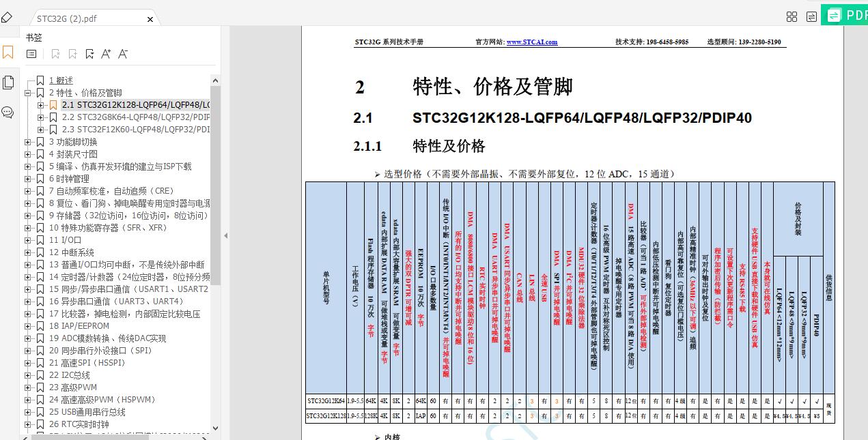Viewport: 868px width, 440px height.
Task: Open the page thumbnails sidebar icon
Action: 8,83
